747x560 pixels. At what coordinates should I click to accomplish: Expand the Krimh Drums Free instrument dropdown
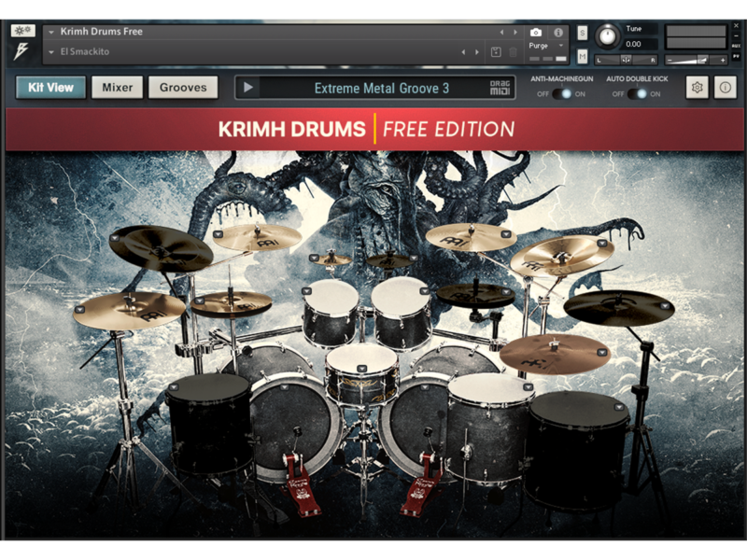click(x=51, y=32)
